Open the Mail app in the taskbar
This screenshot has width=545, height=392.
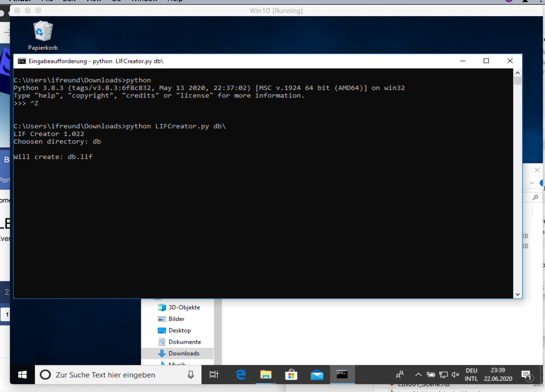click(x=317, y=374)
